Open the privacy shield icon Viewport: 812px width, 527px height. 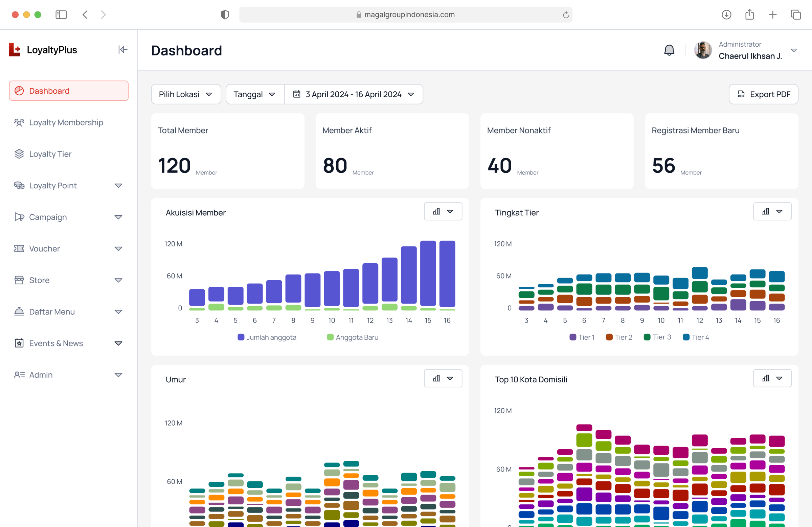point(225,15)
